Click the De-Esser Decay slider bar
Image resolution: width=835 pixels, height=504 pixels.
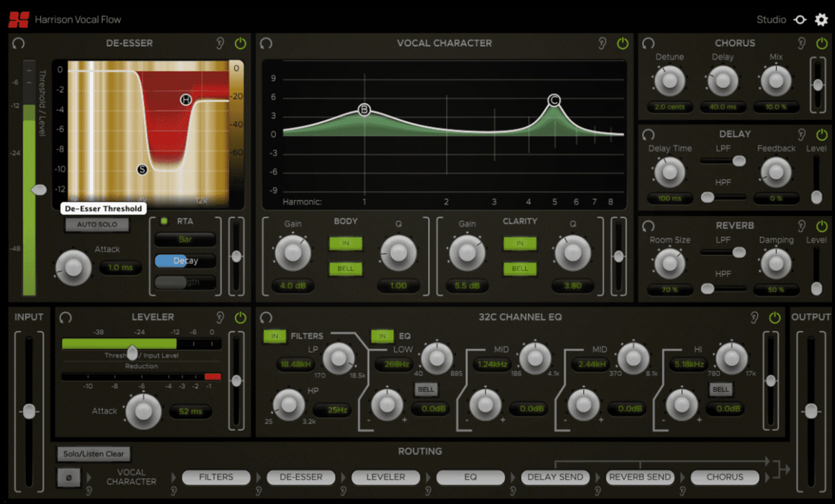185,261
